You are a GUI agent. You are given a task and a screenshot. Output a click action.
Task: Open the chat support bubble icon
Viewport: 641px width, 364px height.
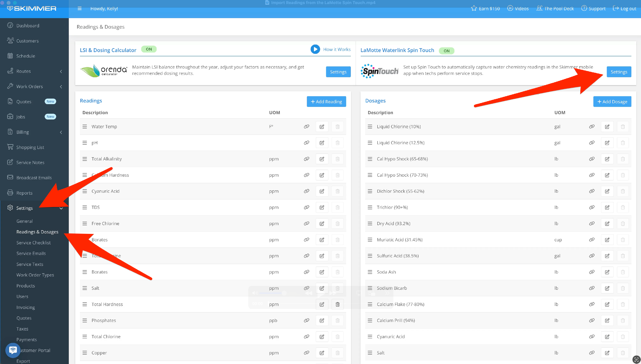tap(13, 350)
